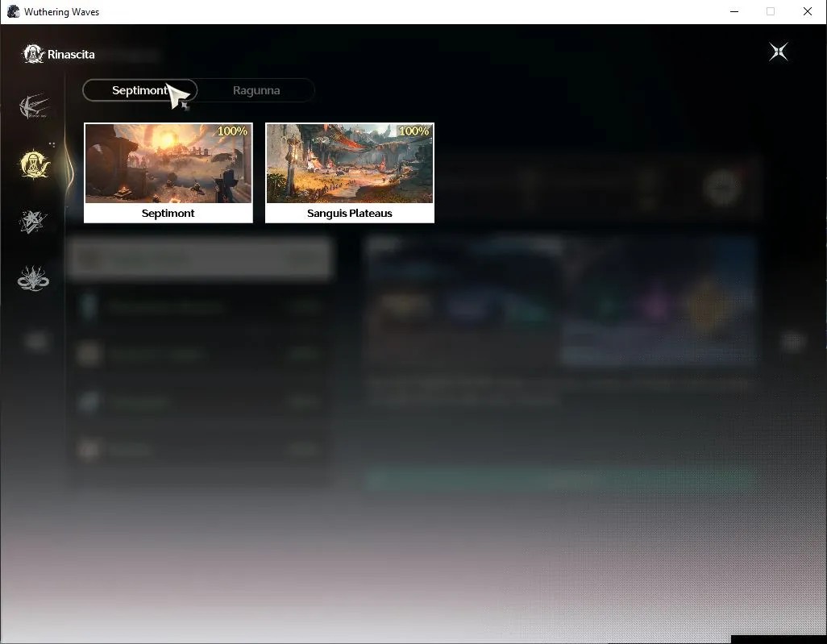The width and height of the screenshot is (827, 644).
Task: Select the winged blade region emblem in sidebar
Action: click(35, 106)
